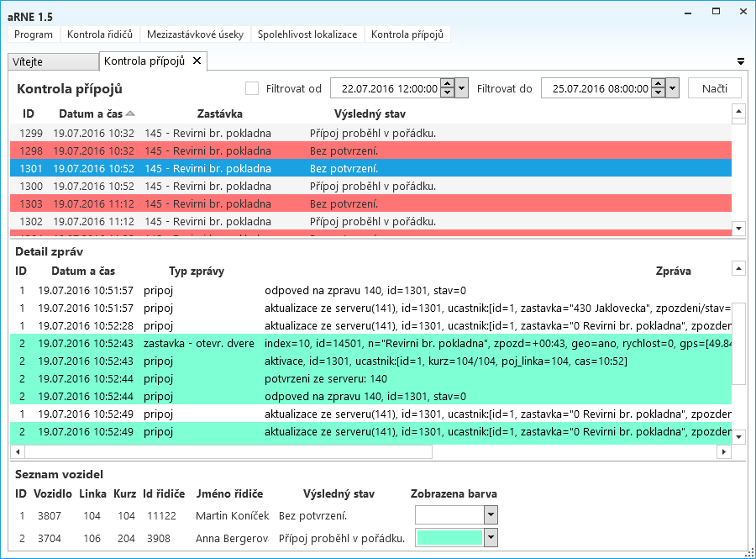This screenshot has width=756, height=559.
Task: Open the tab list dropdown arrow
Action: [740, 61]
